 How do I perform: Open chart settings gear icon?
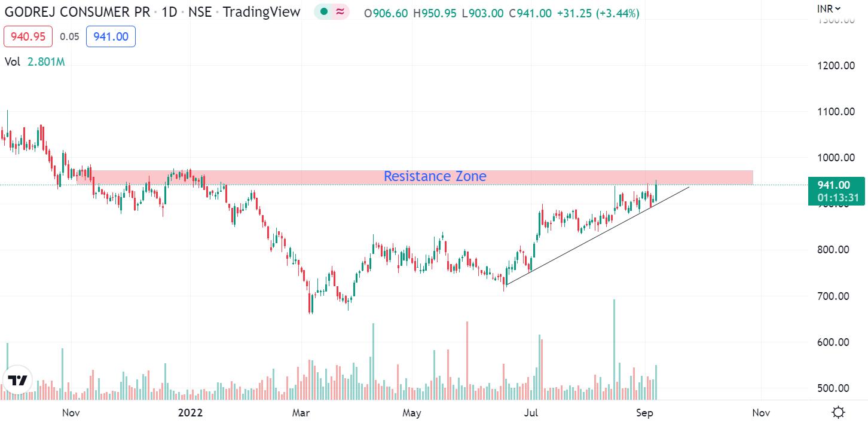(839, 412)
